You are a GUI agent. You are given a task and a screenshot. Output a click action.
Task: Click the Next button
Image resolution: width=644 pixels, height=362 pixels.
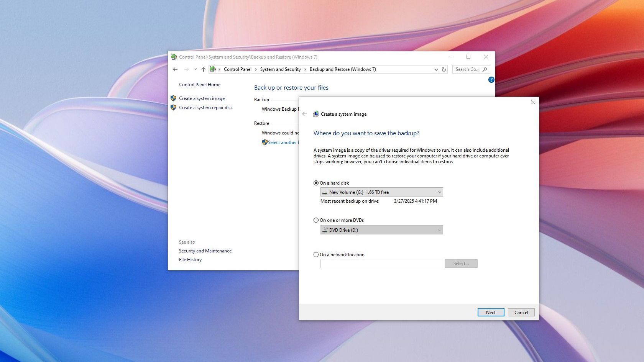pos(491,313)
